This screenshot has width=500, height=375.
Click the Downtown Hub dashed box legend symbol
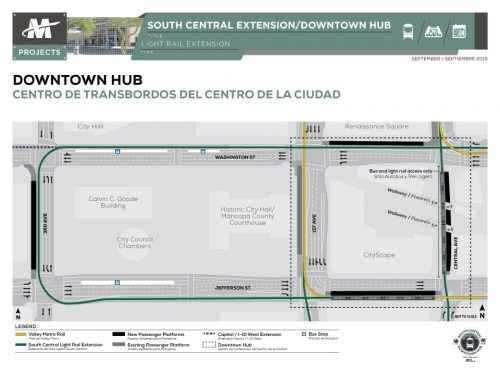pos(209,345)
